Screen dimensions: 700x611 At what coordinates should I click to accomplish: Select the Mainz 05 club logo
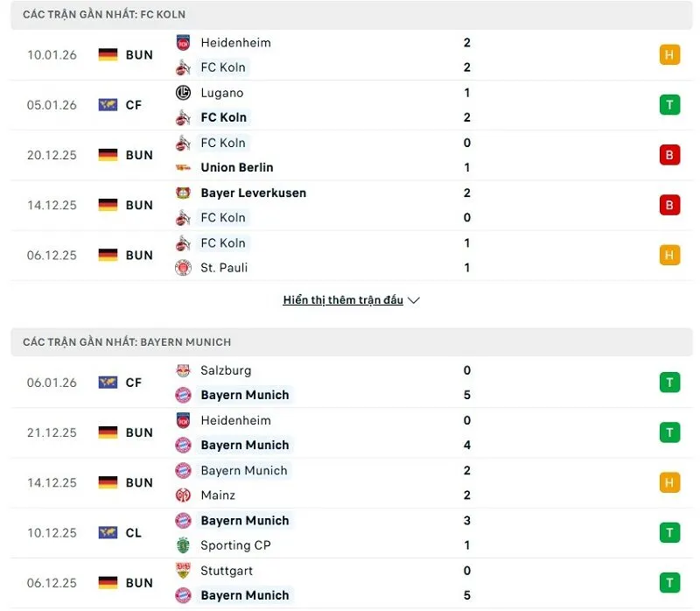click(x=184, y=495)
